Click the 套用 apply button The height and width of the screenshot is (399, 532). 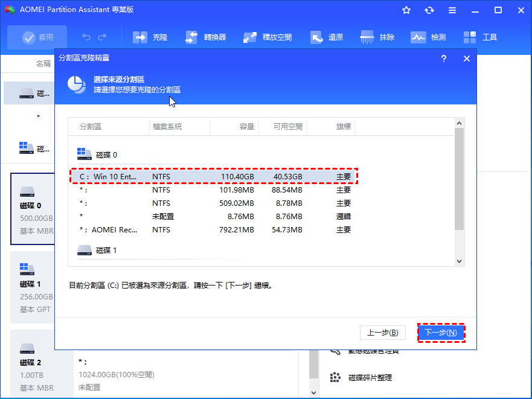point(37,37)
